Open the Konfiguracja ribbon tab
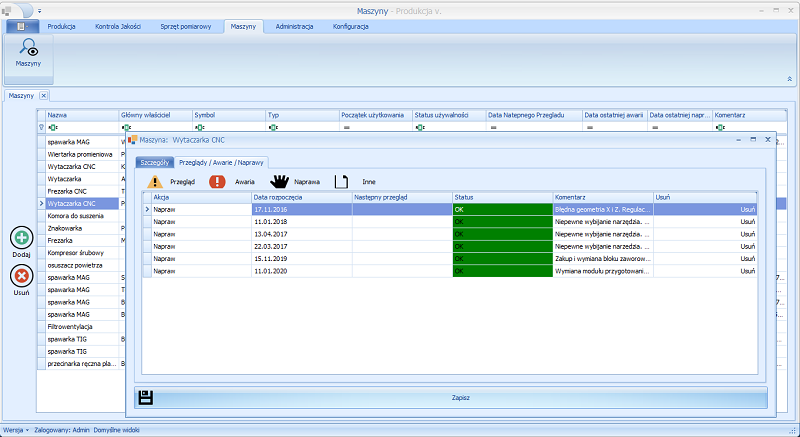This screenshot has width=800, height=437. (351, 27)
